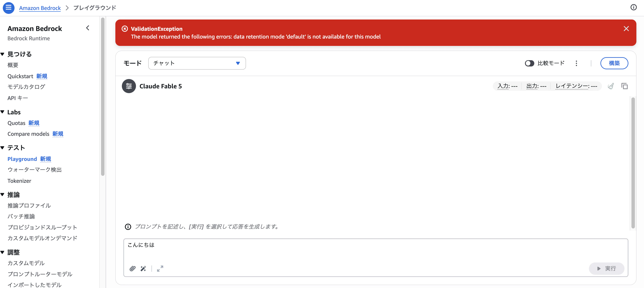
Task: Open インポートしたモデル
Action: click(x=34, y=285)
